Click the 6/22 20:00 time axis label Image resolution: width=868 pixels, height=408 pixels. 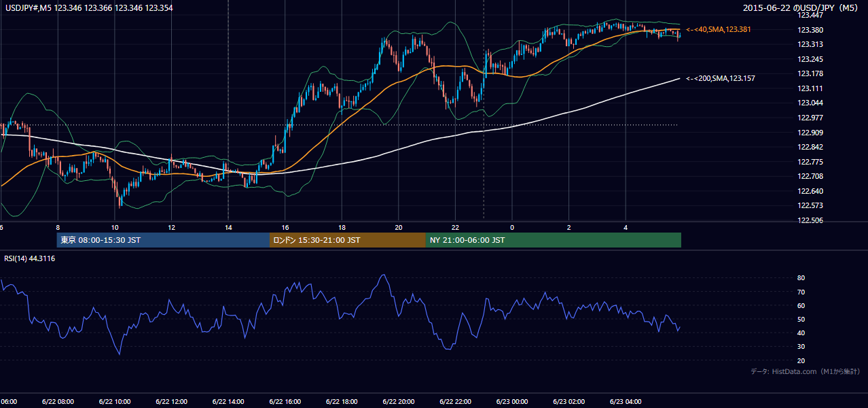click(398, 402)
